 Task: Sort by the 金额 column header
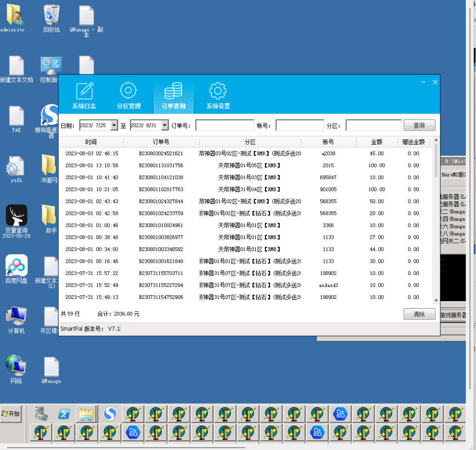pyautogui.click(x=377, y=142)
